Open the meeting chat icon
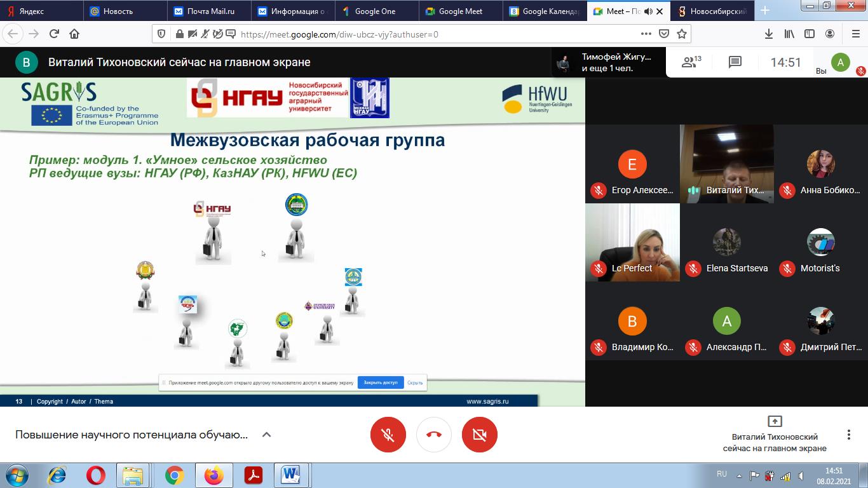Viewport: 868px width, 488px height. click(735, 62)
